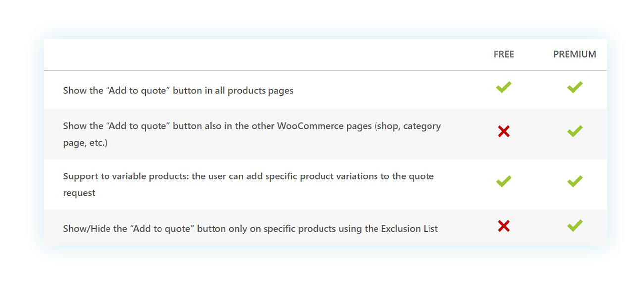Select the PREMIUM column header

(575, 55)
